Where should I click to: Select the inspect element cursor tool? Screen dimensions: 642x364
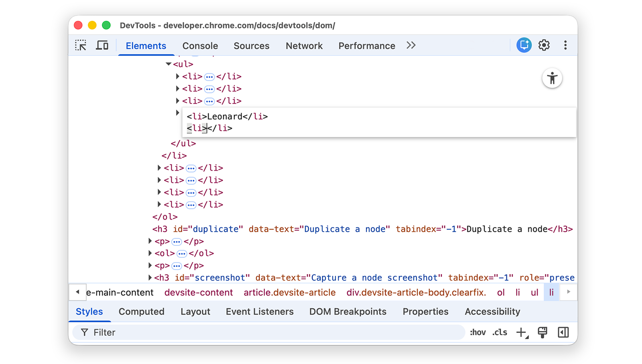(x=81, y=45)
